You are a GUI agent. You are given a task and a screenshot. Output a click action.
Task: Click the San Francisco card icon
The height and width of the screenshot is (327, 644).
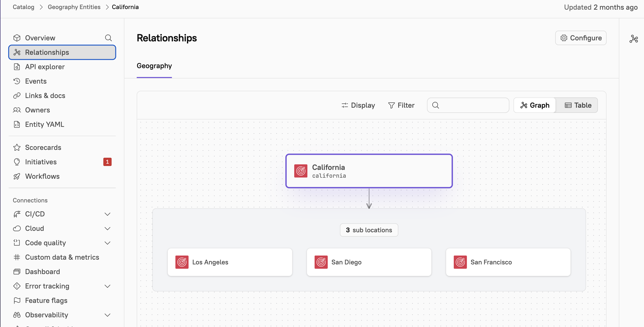(460, 262)
